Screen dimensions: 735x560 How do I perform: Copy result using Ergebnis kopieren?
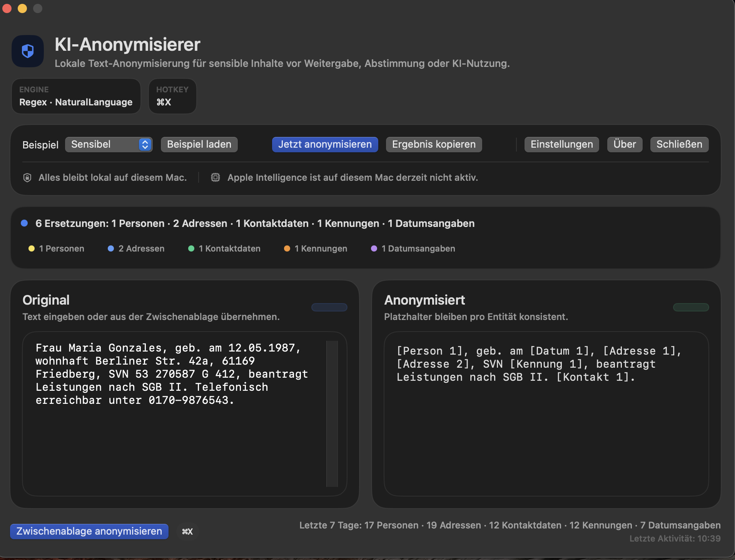coord(434,145)
